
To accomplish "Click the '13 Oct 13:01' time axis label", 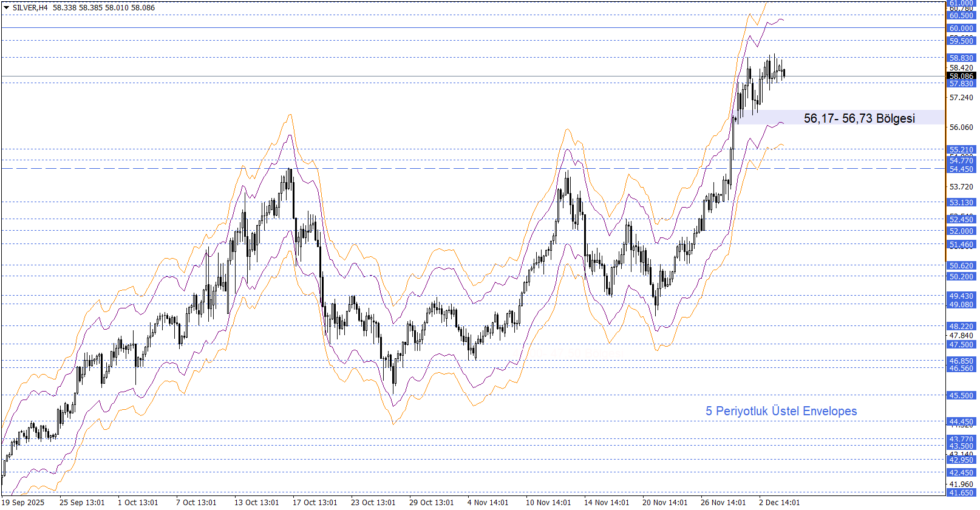I will click(256, 502).
